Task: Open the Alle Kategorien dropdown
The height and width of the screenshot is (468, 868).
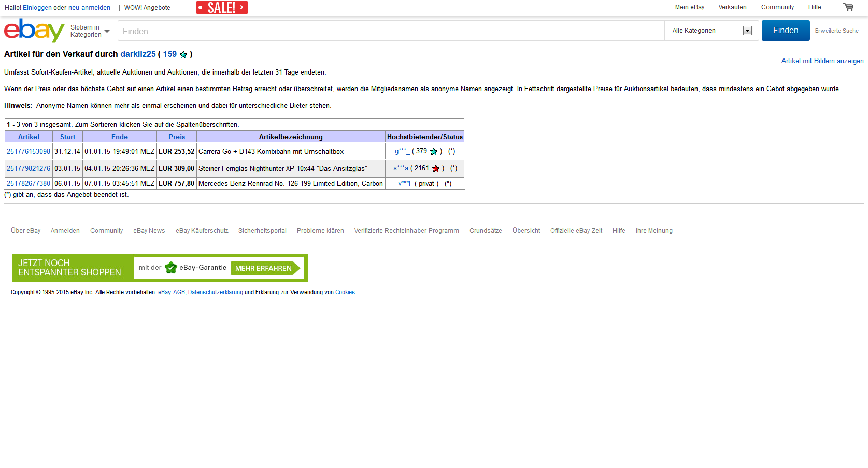Action: [x=711, y=31]
